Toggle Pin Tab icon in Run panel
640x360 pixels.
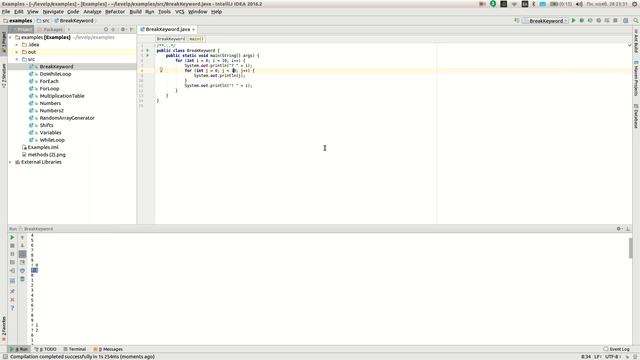(x=12, y=291)
